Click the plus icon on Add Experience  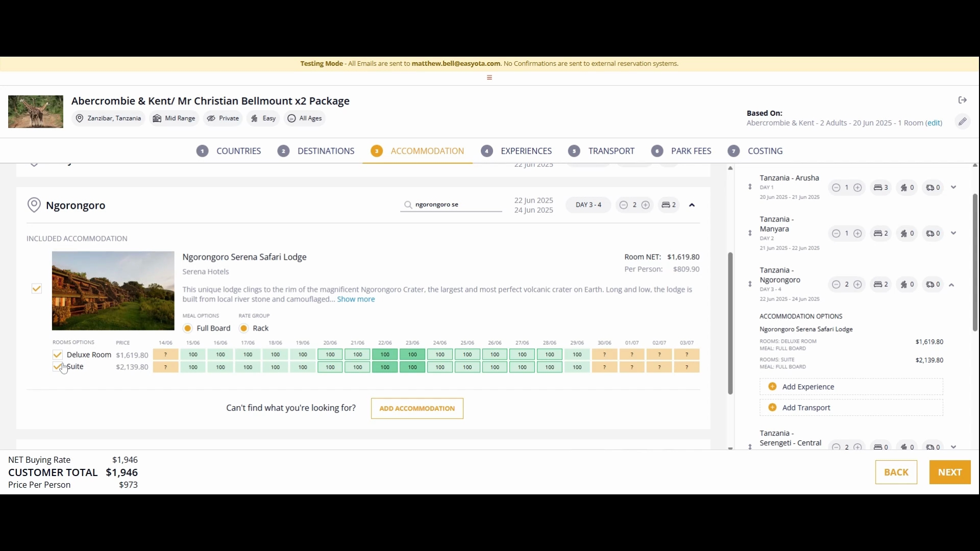[772, 387]
